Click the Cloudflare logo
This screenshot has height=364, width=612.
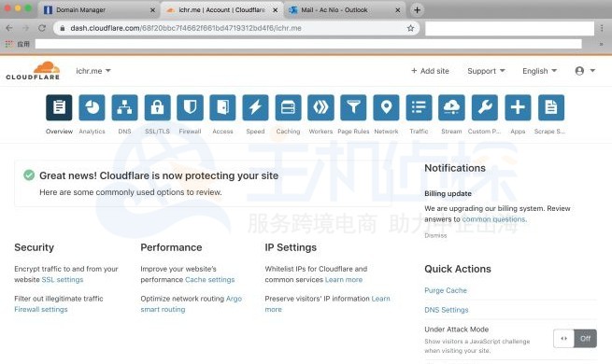point(33,71)
